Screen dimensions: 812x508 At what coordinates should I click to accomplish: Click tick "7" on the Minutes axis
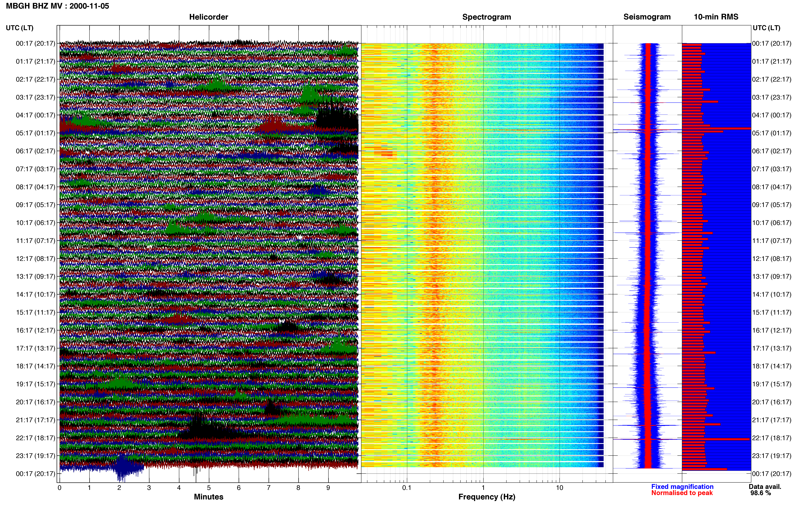(269, 488)
